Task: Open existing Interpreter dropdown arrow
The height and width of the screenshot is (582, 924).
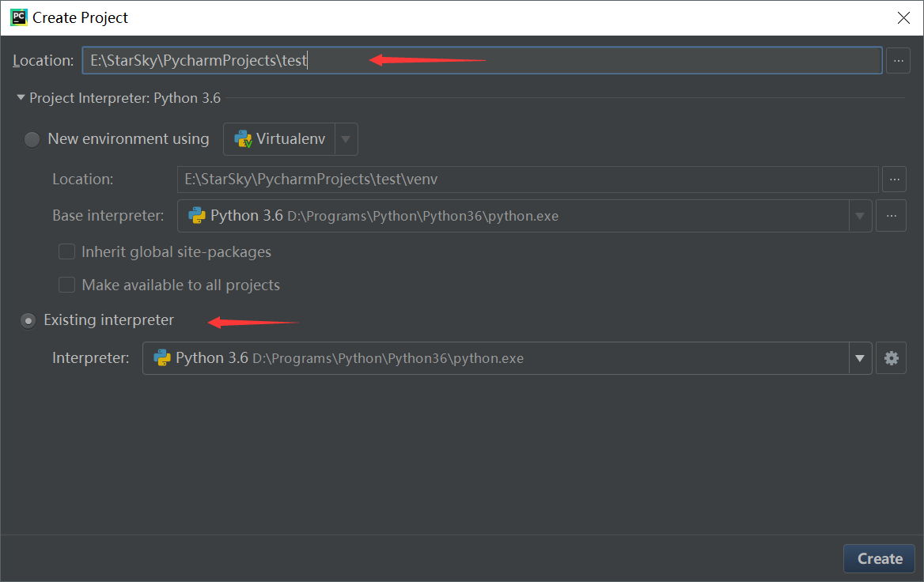Action: pyautogui.click(x=860, y=358)
